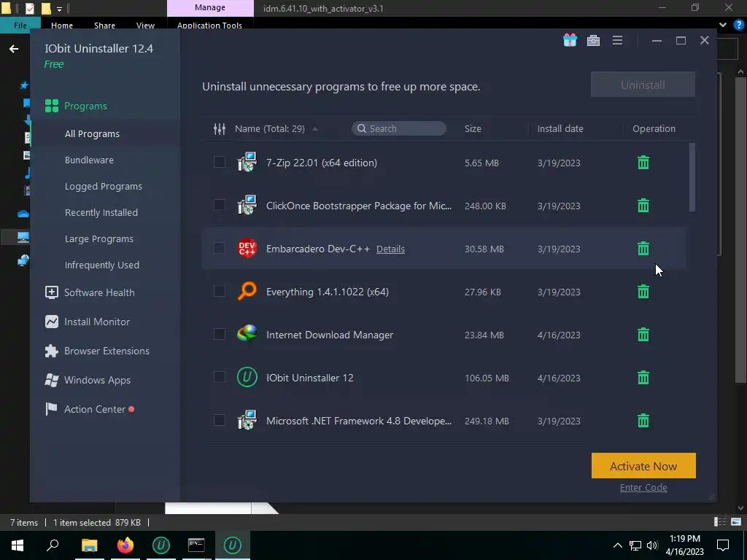Open Details link for Embarcadero Dev-C++
747x560 pixels.
click(390, 249)
